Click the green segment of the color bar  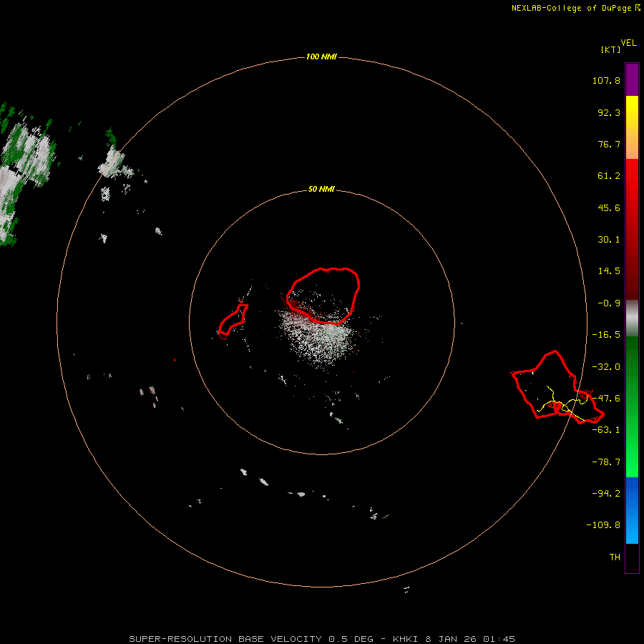[x=632, y=406]
